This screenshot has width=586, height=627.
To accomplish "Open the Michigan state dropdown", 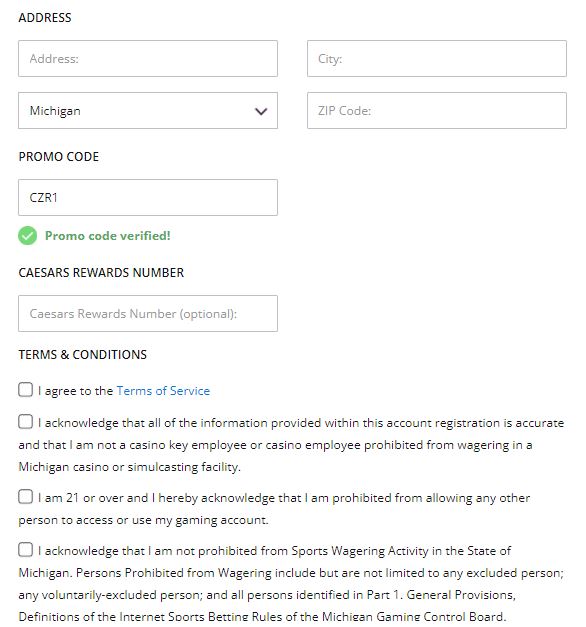I will click(x=148, y=111).
